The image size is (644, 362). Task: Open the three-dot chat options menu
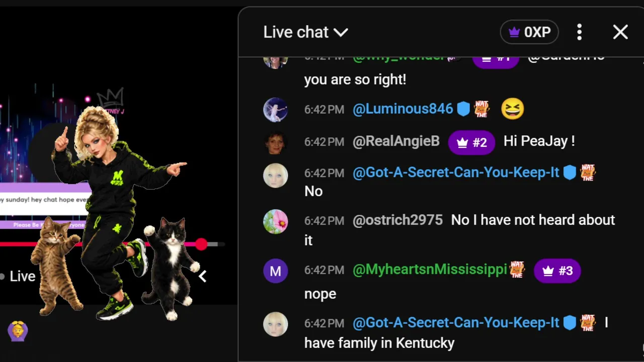pos(579,32)
